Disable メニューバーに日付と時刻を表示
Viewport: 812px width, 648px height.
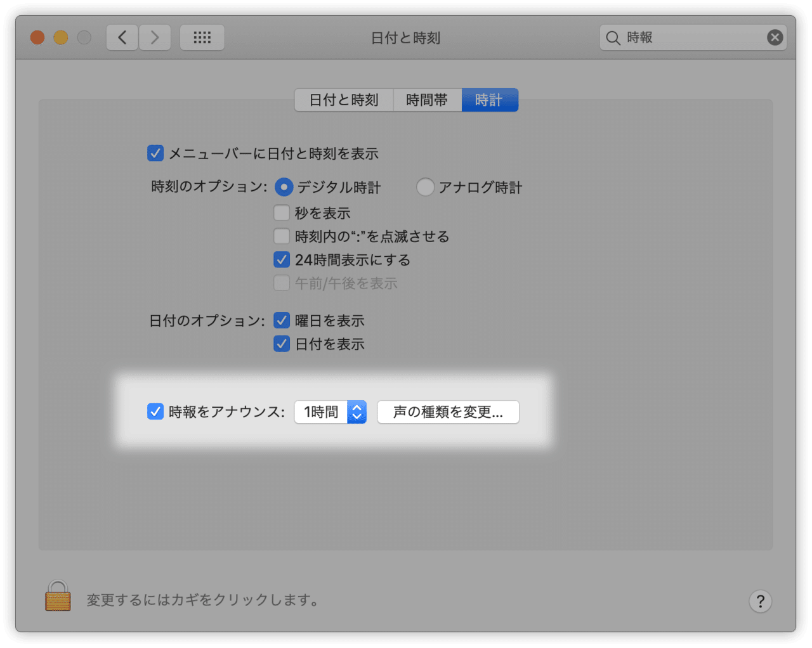[x=155, y=153]
